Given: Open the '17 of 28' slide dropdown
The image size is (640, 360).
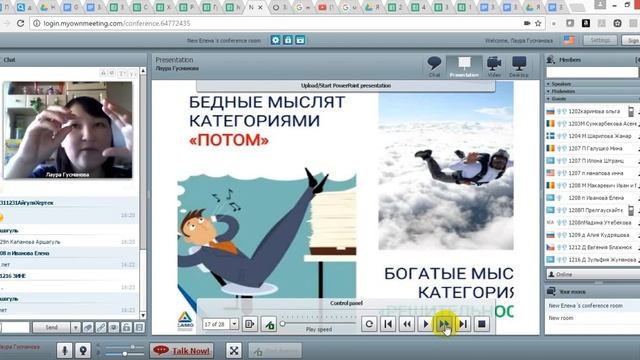Looking at the screenshot, I should (x=234, y=324).
